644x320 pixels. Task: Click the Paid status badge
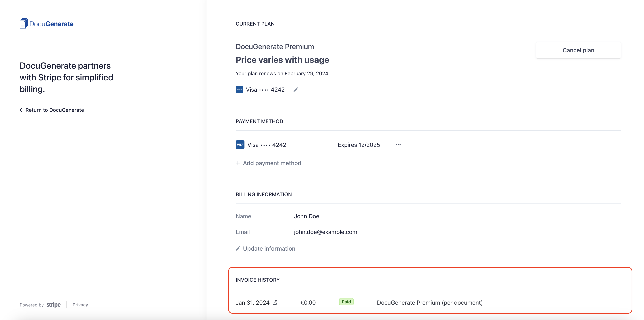pos(346,302)
